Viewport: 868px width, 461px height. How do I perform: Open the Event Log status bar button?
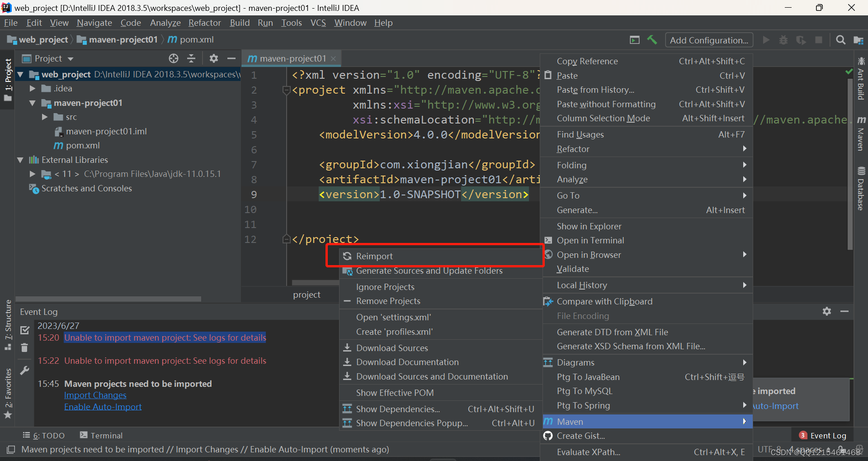pyautogui.click(x=823, y=435)
